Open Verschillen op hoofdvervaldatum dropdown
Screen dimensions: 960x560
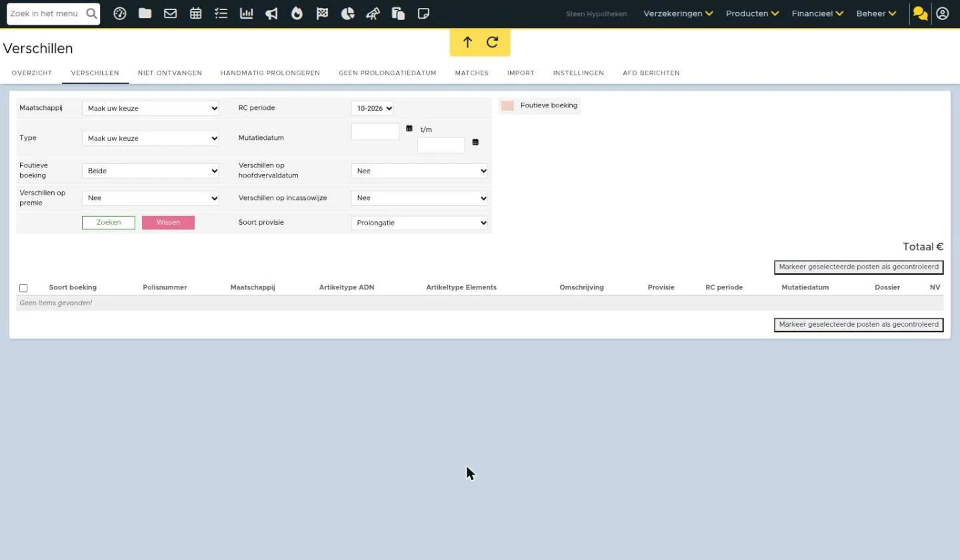click(x=419, y=171)
